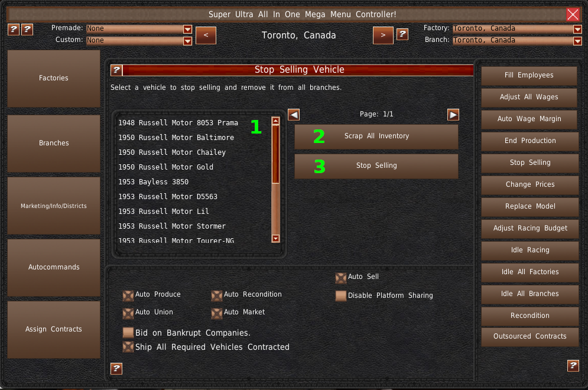The height and width of the screenshot is (390, 588).
Task: Click the help icon beside Stop Selling Vehicle header
Action: pos(116,70)
